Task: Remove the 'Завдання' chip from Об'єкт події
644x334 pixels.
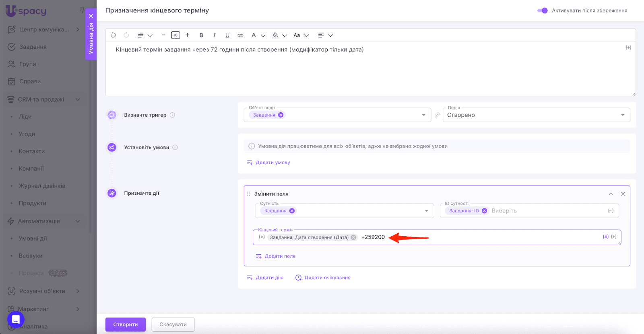Action: (x=281, y=115)
